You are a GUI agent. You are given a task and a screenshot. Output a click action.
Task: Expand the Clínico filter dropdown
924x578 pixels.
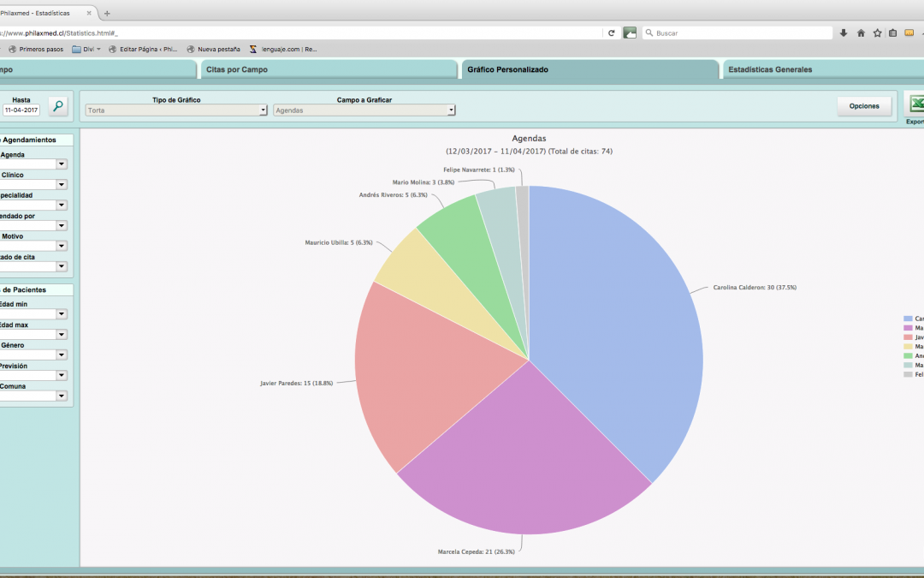(x=62, y=185)
